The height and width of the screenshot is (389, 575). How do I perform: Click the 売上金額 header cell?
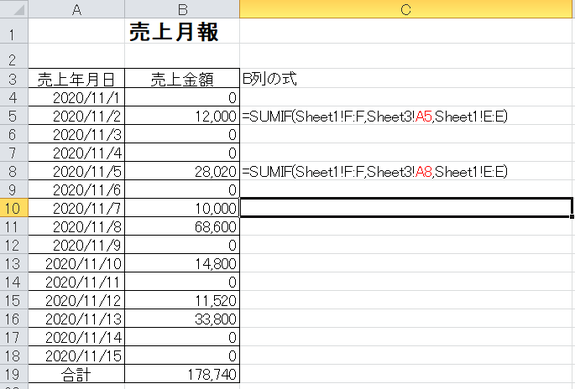click(182, 78)
